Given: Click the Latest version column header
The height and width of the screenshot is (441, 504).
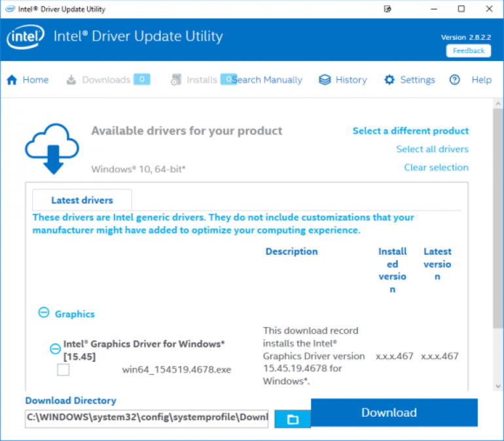Looking at the screenshot, I should [x=437, y=264].
